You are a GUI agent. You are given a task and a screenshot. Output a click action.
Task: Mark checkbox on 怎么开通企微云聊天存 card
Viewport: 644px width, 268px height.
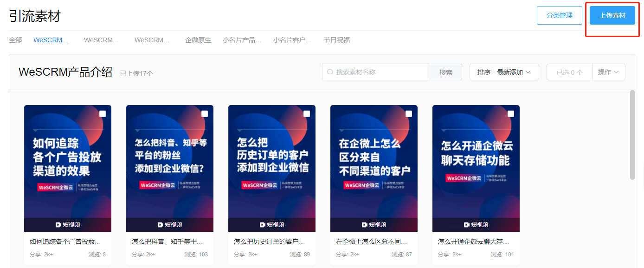point(511,114)
